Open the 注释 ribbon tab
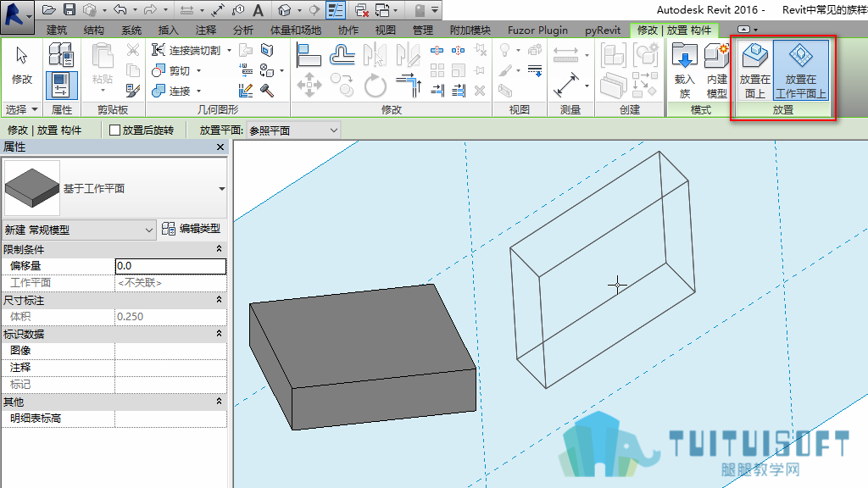Screen dimensions: 868x488 [205, 30]
